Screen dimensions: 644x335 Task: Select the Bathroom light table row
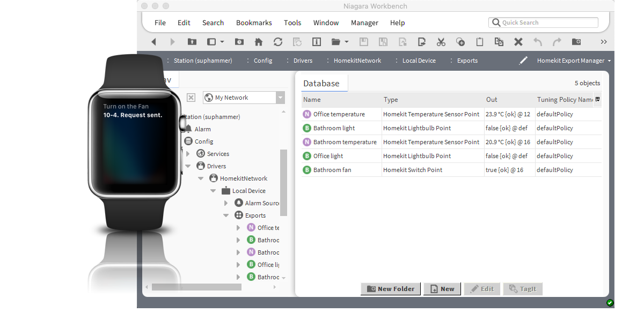point(451,128)
